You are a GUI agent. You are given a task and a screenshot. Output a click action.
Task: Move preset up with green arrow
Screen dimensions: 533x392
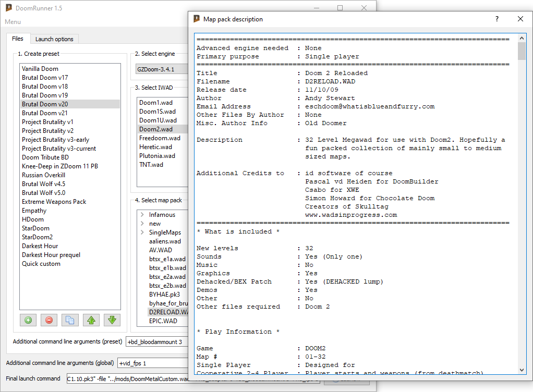point(91,320)
